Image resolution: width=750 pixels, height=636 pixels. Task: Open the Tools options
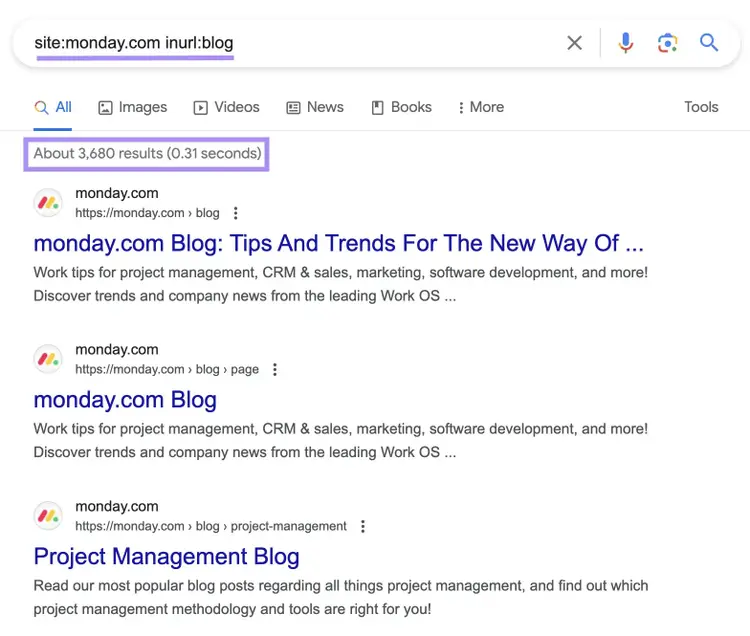pyautogui.click(x=701, y=107)
